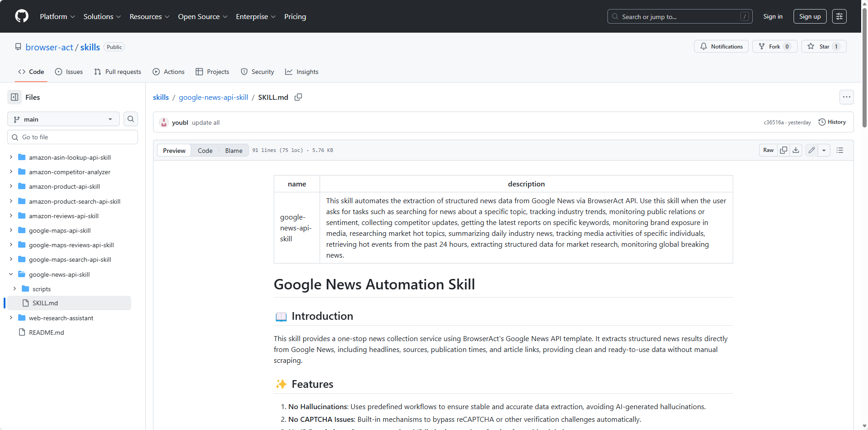The width and height of the screenshot is (868, 430).
Task: Star the skills repository
Action: point(822,46)
